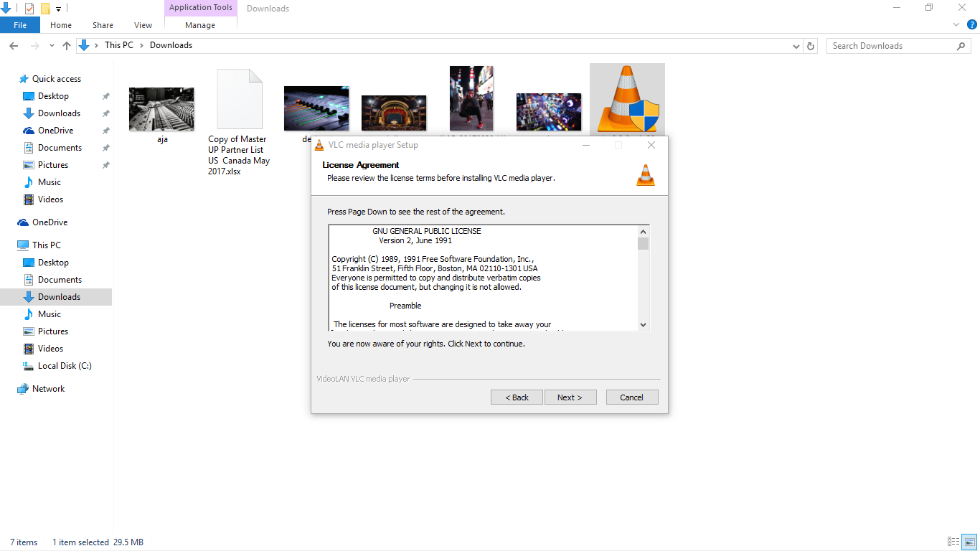Open the Customize Quick Access Toolbar dropdown
The width and height of the screenshot is (980, 551).
(59, 9)
